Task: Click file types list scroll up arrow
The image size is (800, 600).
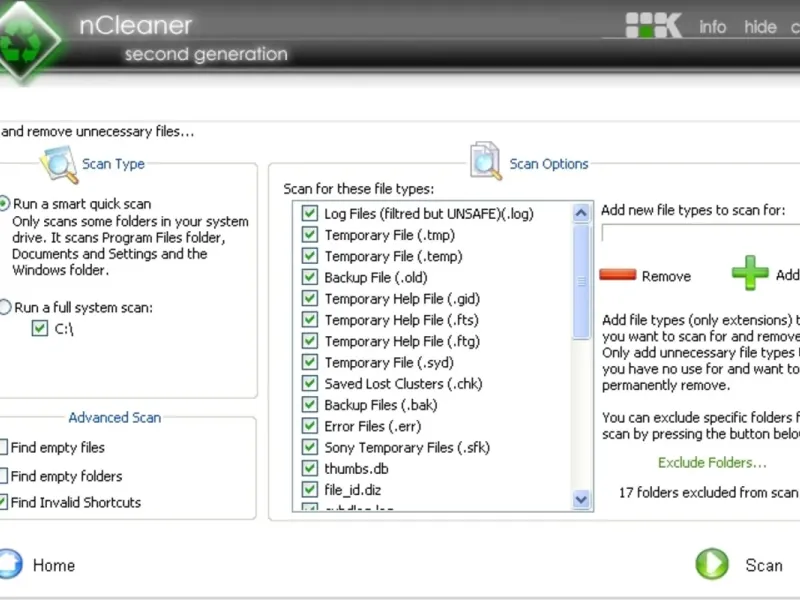Action: point(581,213)
